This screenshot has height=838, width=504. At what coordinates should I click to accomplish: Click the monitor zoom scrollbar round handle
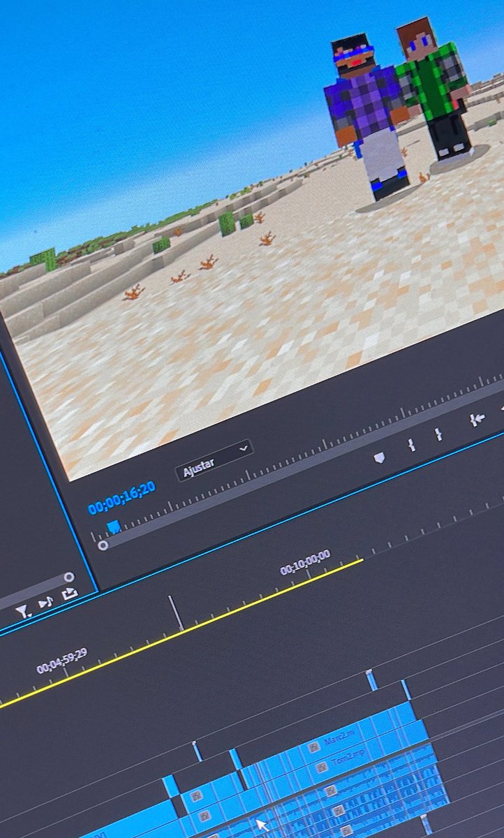coord(103,545)
